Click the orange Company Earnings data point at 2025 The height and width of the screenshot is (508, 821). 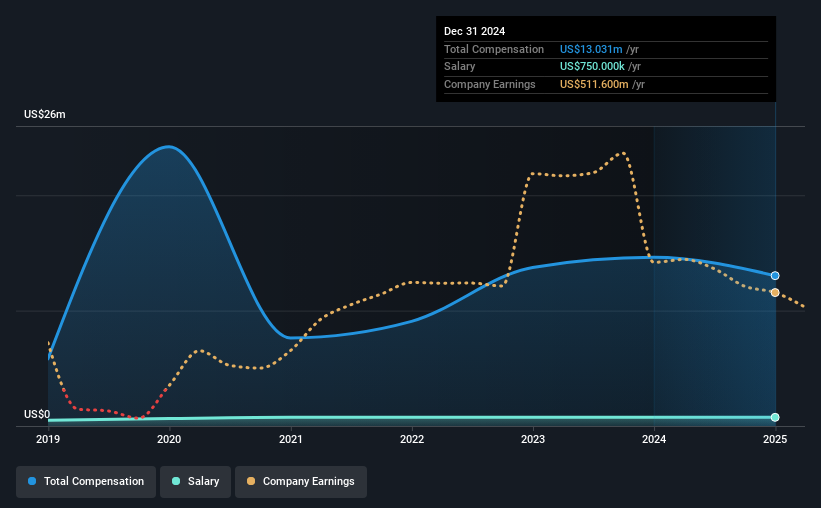pyautogui.click(x=775, y=292)
